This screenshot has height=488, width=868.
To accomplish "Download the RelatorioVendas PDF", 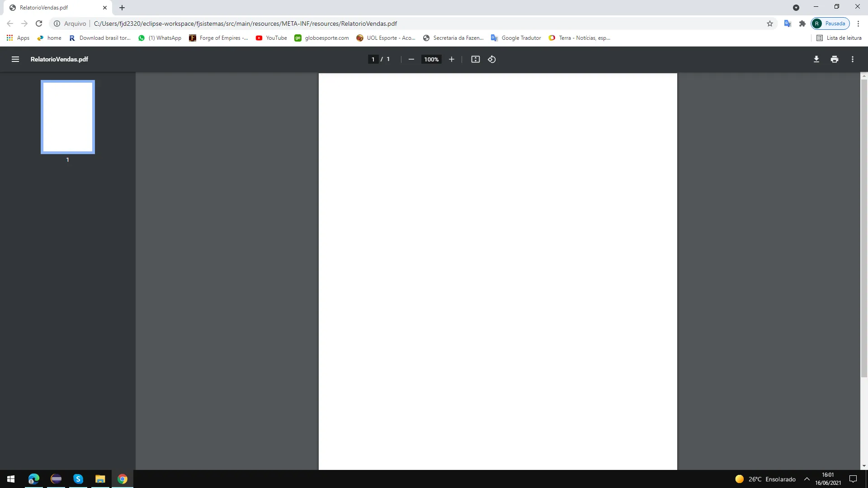I will [816, 59].
